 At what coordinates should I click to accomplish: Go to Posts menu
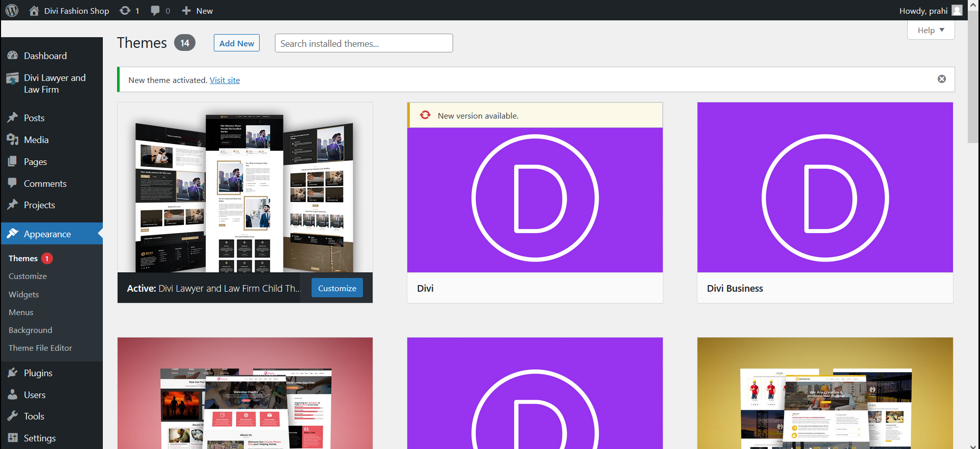point(51,118)
